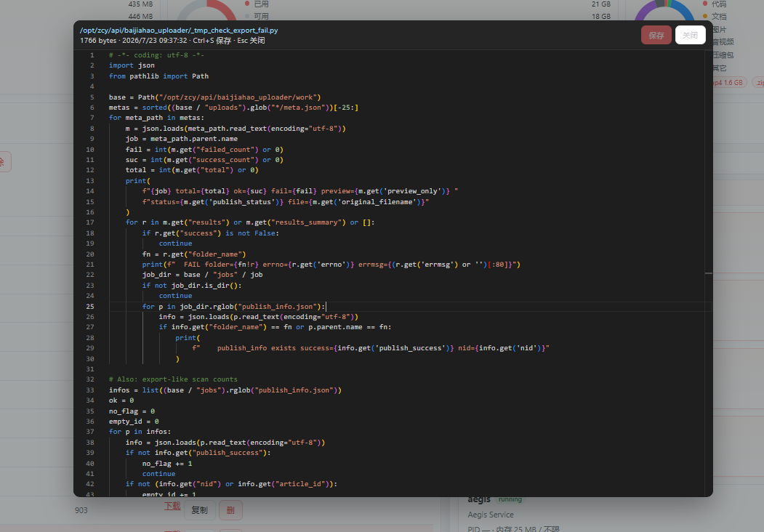The height and width of the screenshot is (532, 764).
Task: Click the line assigning fail = int(...)
Action: (x=204, y=150)
